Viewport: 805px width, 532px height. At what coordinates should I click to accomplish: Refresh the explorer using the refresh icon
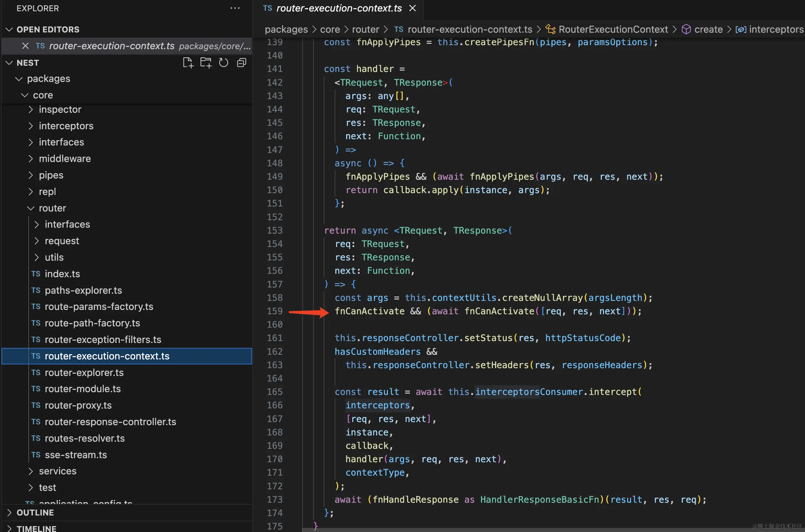[x=223, y=63]
